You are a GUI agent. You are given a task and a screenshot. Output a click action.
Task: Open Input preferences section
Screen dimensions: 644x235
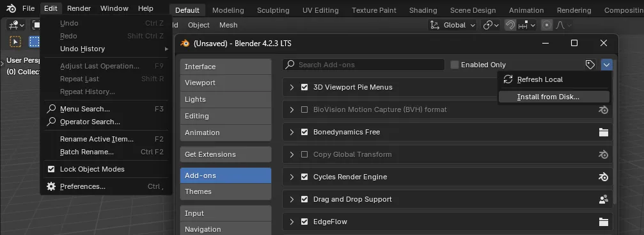(226, 213)
